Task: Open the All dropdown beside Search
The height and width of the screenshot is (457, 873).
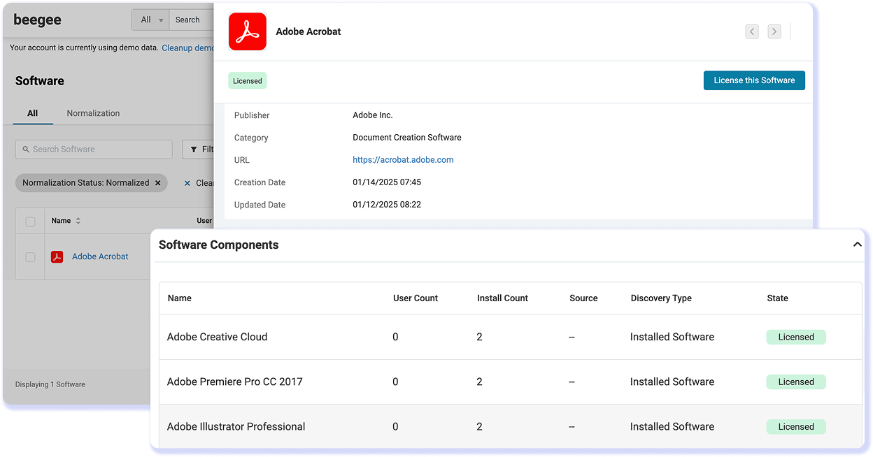Action: (x=151, y=19)
